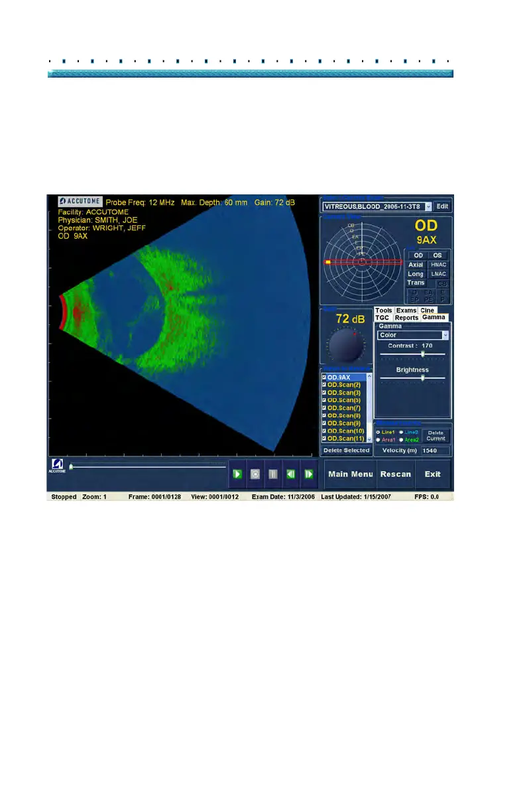Click the Delete Selected button
Viewport: 525px width, 812px height.
tap(346, 450)
